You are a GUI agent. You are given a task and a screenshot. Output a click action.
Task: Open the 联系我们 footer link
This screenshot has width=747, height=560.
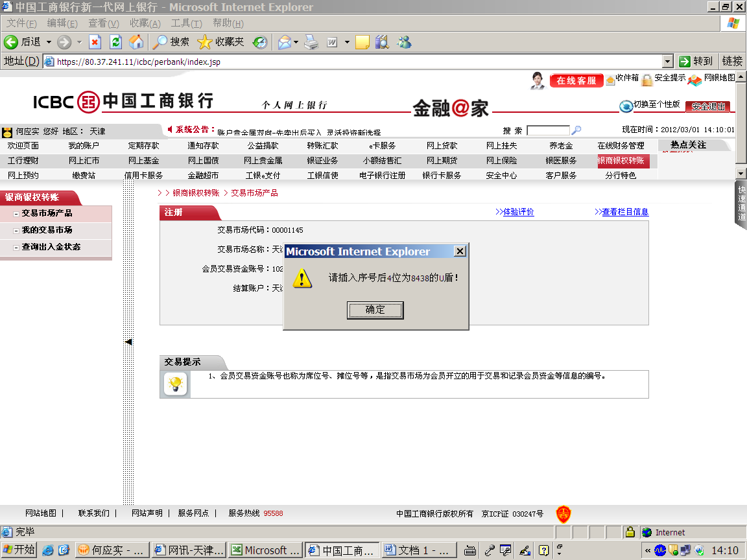click(x=94, y=513)
